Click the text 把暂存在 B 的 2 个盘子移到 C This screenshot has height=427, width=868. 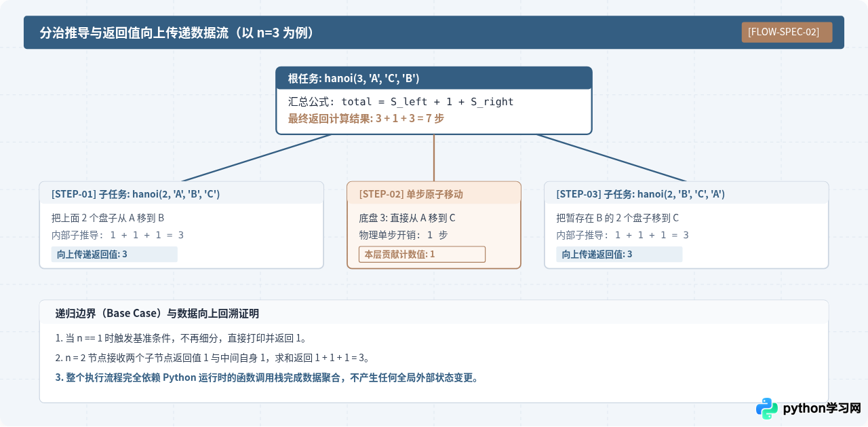[x=617, y=218]
